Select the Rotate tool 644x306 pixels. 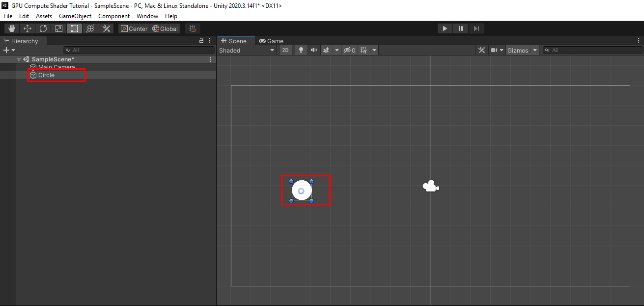coord(43,28)
